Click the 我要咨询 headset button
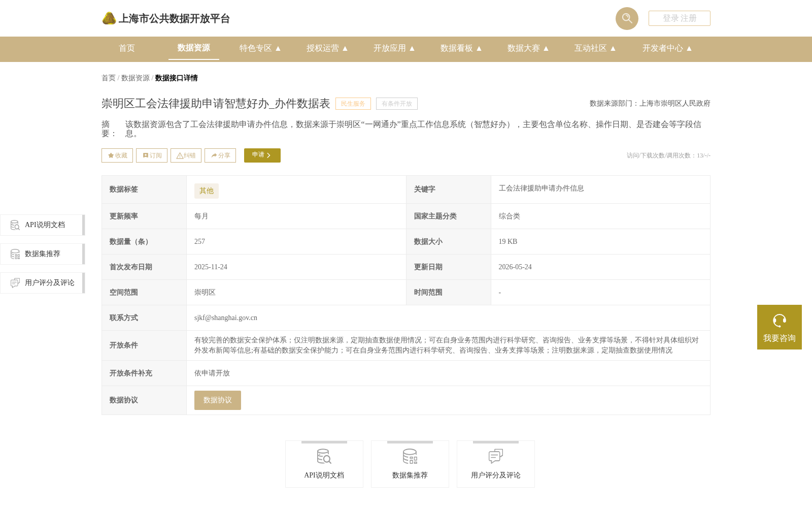This screenshot has height=508, width=812. pos(780,327)
